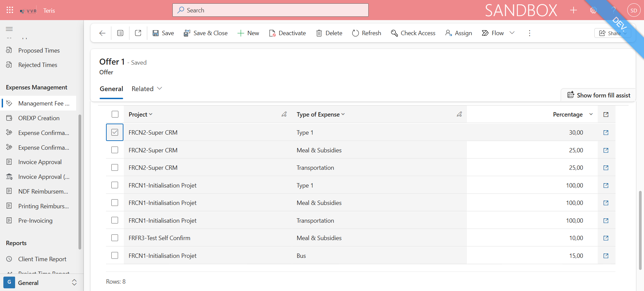Open Proposed Times in sidebar
Image resolution: width=644 pixels, height=291 pixels.
tap(39, 51)
